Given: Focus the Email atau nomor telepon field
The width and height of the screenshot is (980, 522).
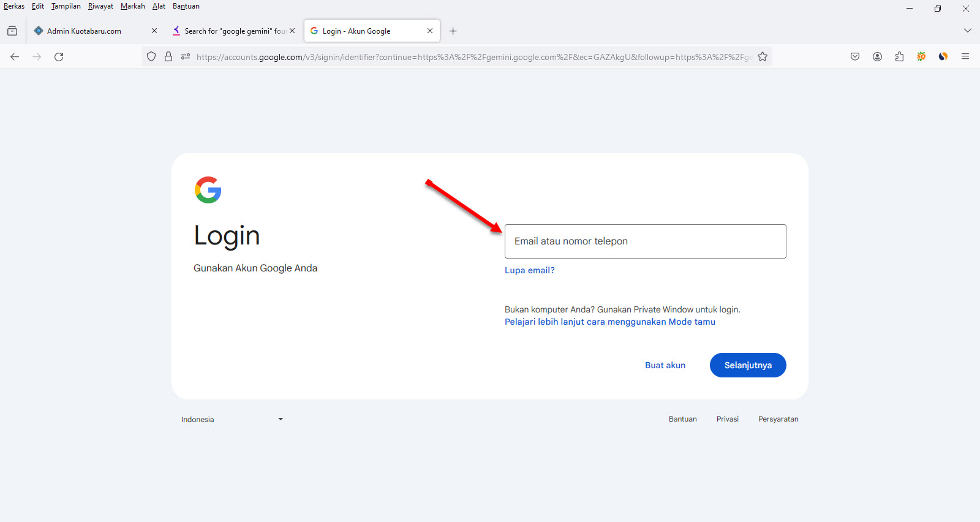Looking at the screenshot, I should coord(645,241).
